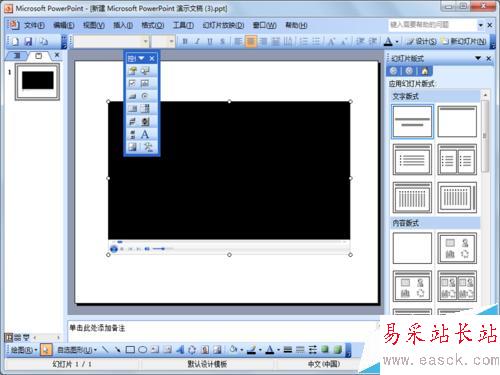Pick the Line tool on the Drawing toolbar

(105, 350)
